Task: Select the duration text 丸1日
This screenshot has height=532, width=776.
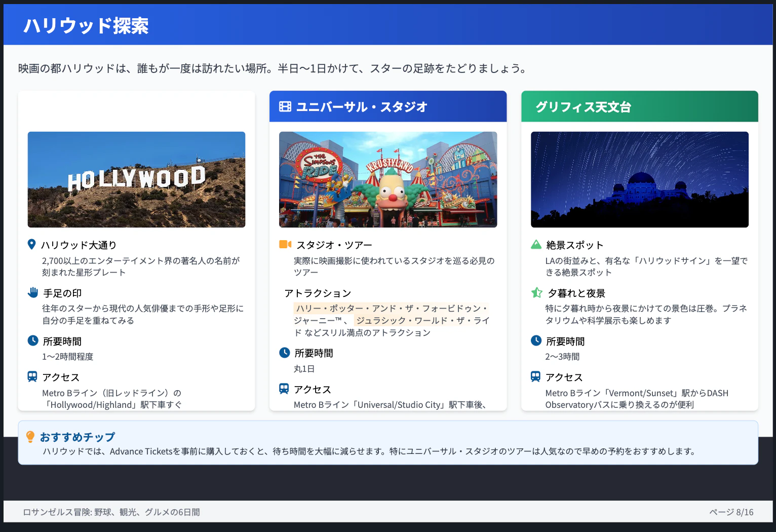Action: tap(304, 369)
